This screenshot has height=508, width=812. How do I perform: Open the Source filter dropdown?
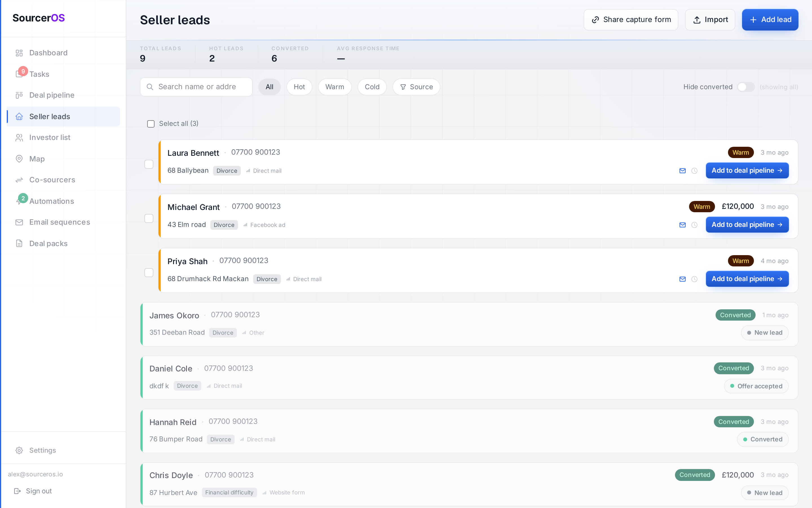tap(416, 87)
